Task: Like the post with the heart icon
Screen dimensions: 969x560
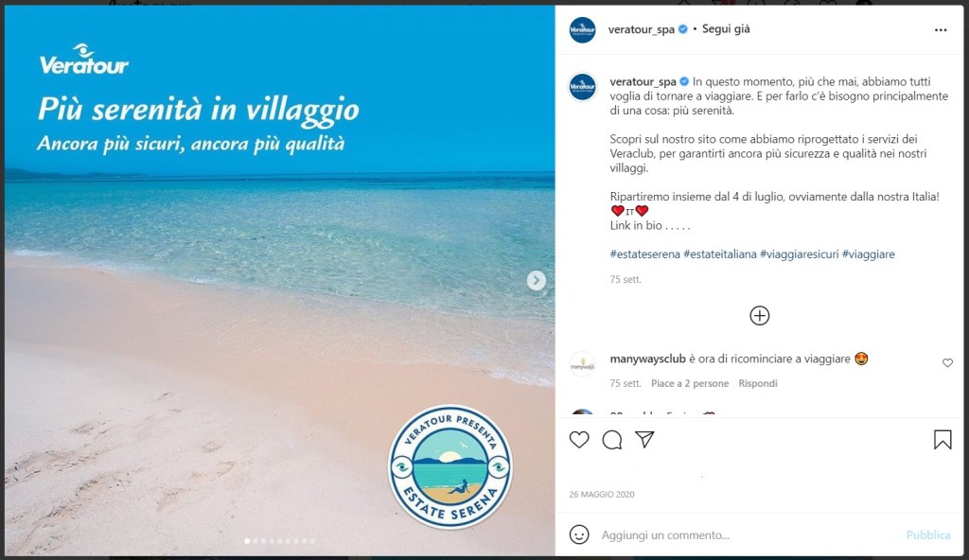Action: [x=579, y=440]
